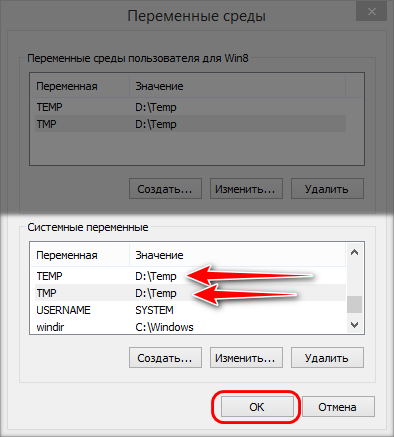Select TMP row in system variables
394x437 pixels.
188,293
